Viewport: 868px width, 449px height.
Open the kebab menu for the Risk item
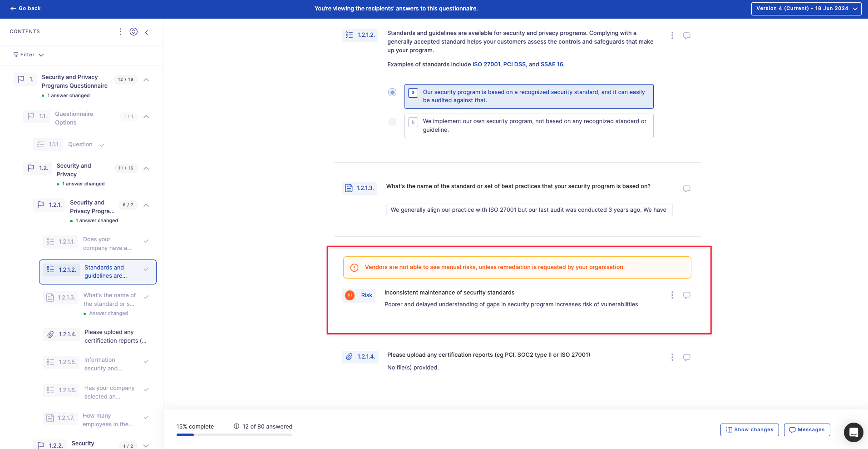pos(672,295)
